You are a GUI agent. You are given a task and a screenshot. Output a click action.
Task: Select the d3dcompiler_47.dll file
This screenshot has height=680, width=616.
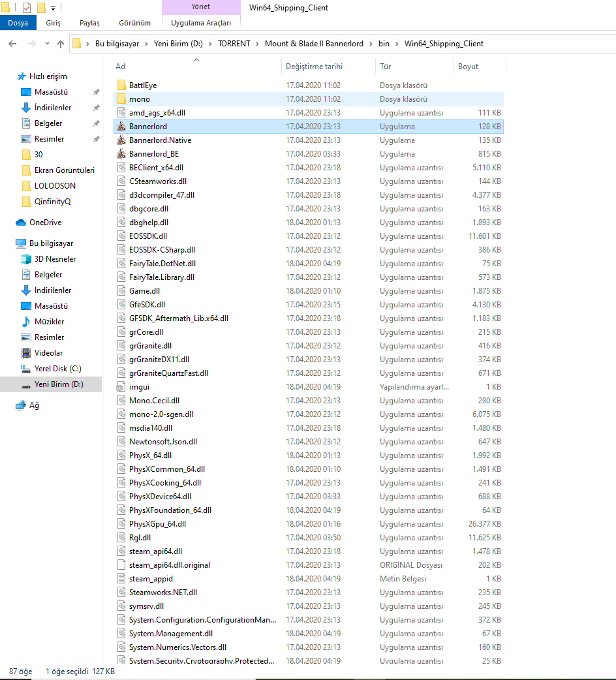coord(309,195)
